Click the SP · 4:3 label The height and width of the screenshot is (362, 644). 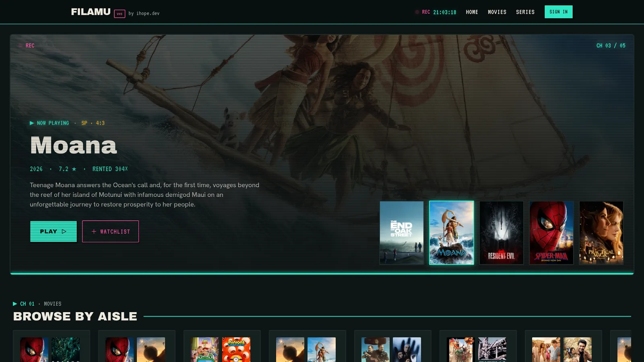(93, 123)
